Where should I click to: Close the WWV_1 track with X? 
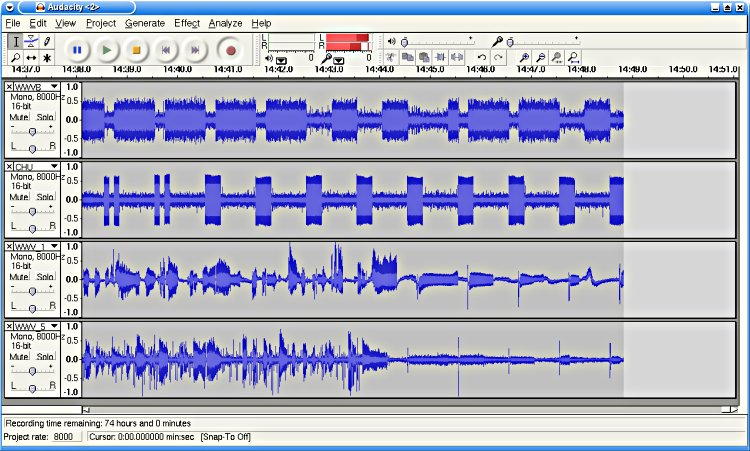(9, 246)
